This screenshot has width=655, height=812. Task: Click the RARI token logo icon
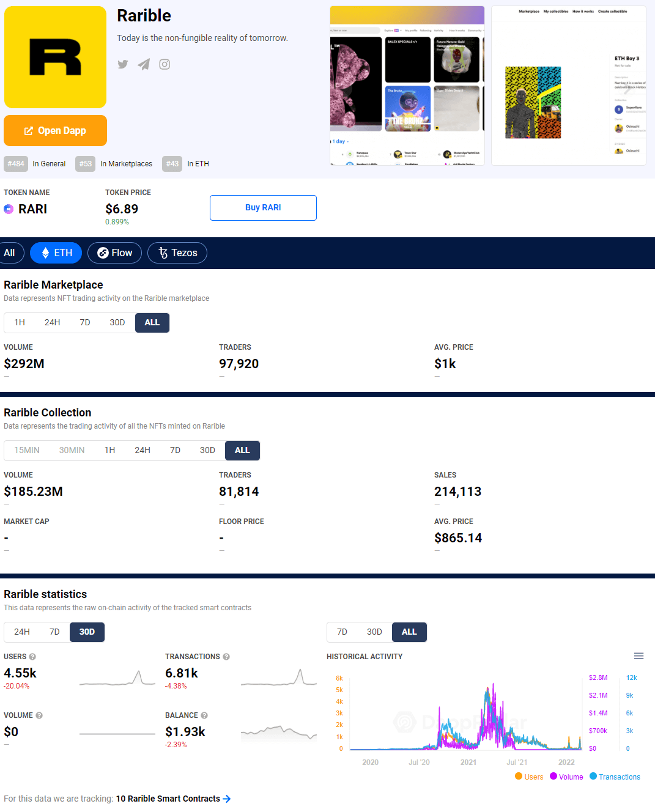point(9,209)
